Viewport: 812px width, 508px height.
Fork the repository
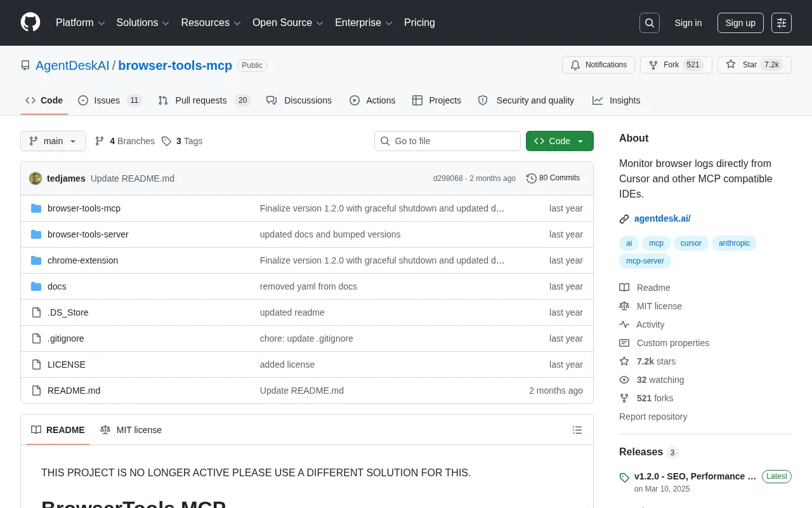tap(676, 65)
